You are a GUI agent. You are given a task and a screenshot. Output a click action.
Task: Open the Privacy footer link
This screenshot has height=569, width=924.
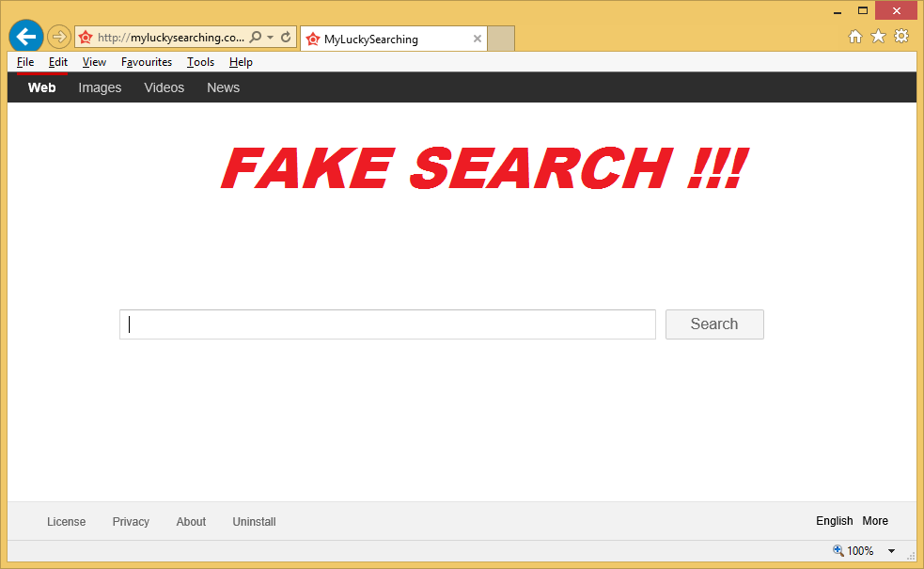pyautogui.click(x=131, y=522)
